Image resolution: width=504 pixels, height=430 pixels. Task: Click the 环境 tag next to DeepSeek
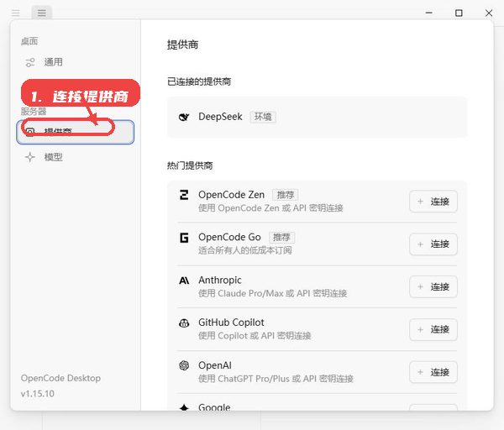click(263, 117)
